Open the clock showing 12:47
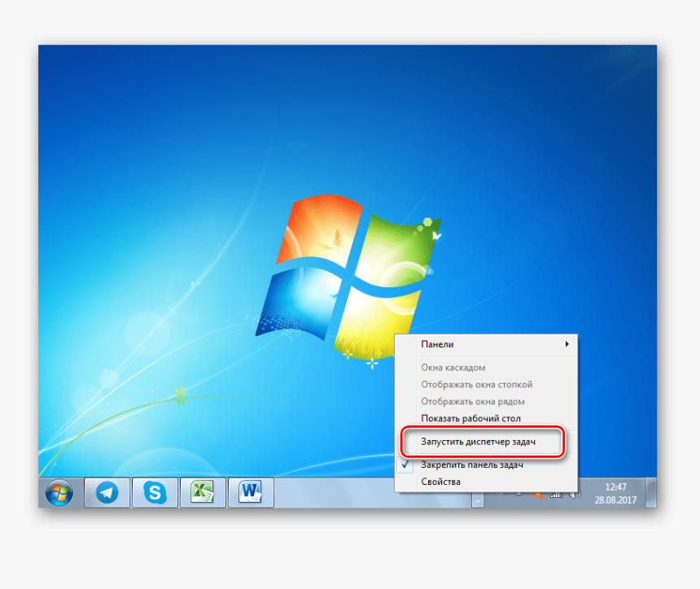This screenshot has width=700, height=589. 615,494
